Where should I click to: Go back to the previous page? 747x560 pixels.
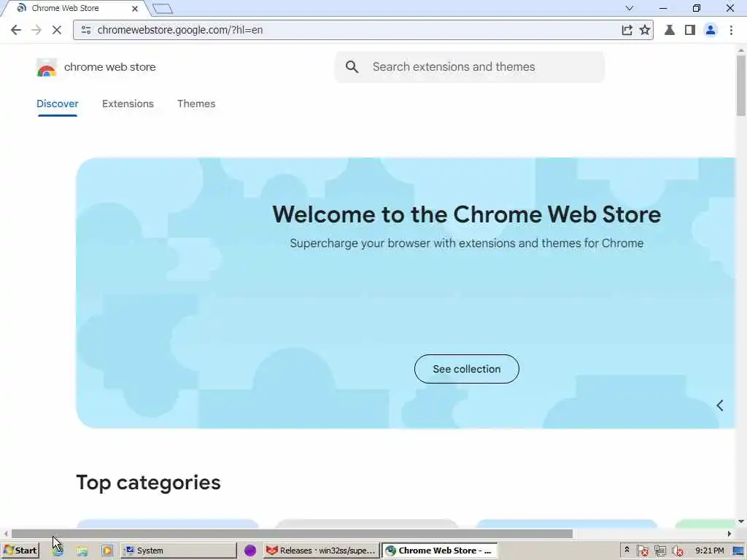click(16, 30)
